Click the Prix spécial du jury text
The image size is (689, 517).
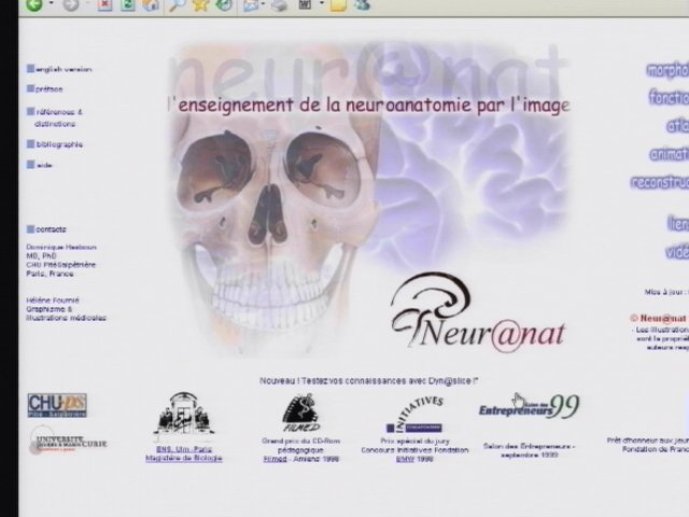[414, 441]
